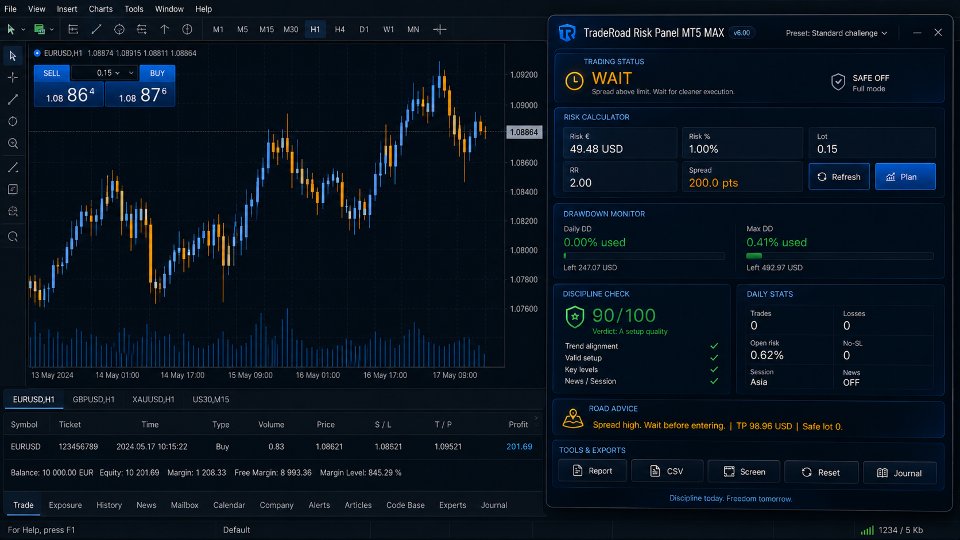Click the SELL button on chart
960x540 pixels.
coord(51,73)
